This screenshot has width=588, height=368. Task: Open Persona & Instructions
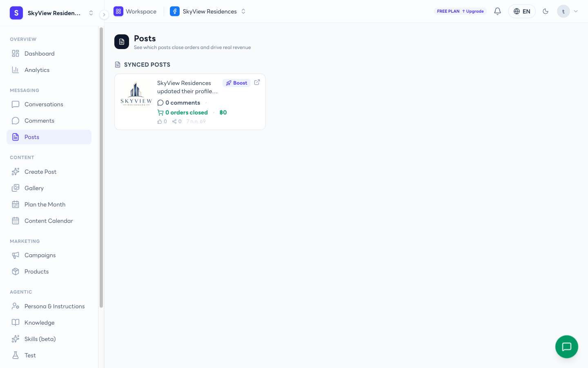(x=49, y=306)
